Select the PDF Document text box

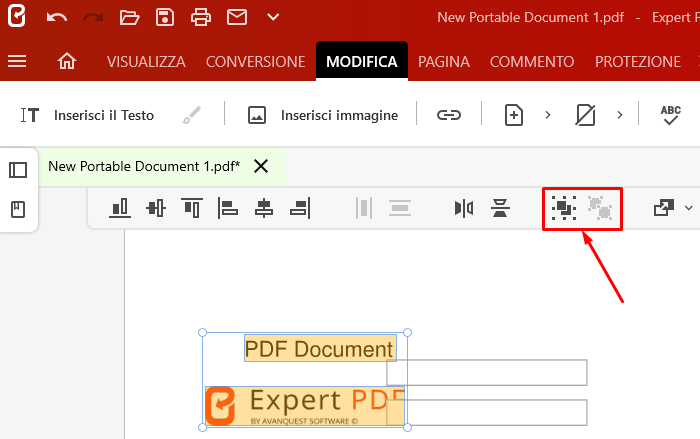pos(320,348)
